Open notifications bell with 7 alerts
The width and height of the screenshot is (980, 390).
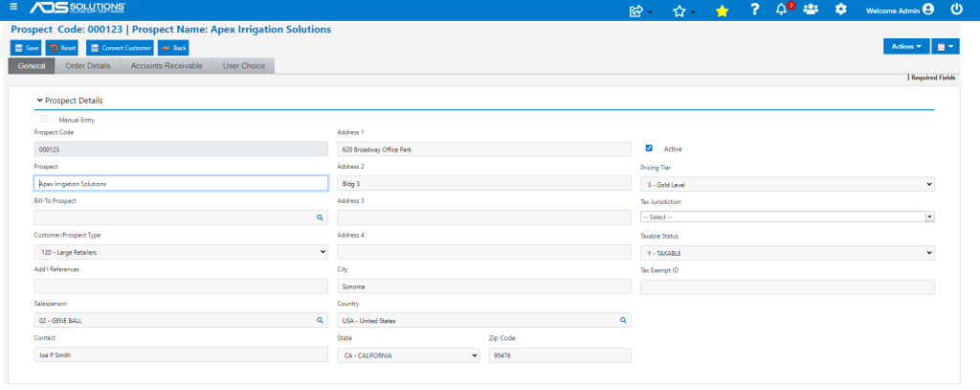click(x=785, y=9)
